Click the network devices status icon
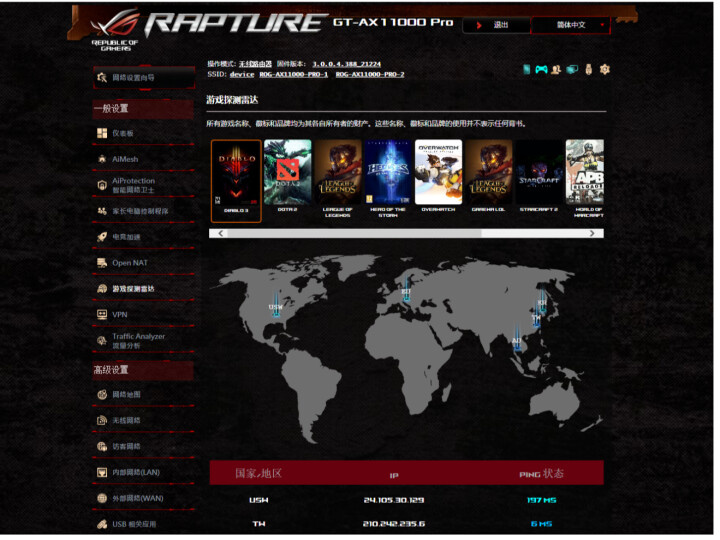Screen dimensions: 720x540 pos(572,70)
